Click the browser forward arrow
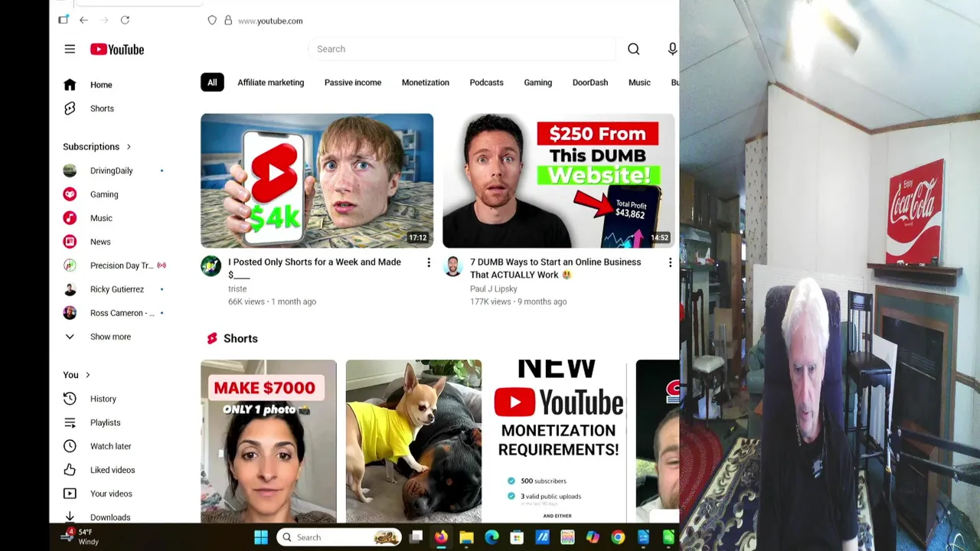Viewport: 980px width, 551px height. (104, 20)
